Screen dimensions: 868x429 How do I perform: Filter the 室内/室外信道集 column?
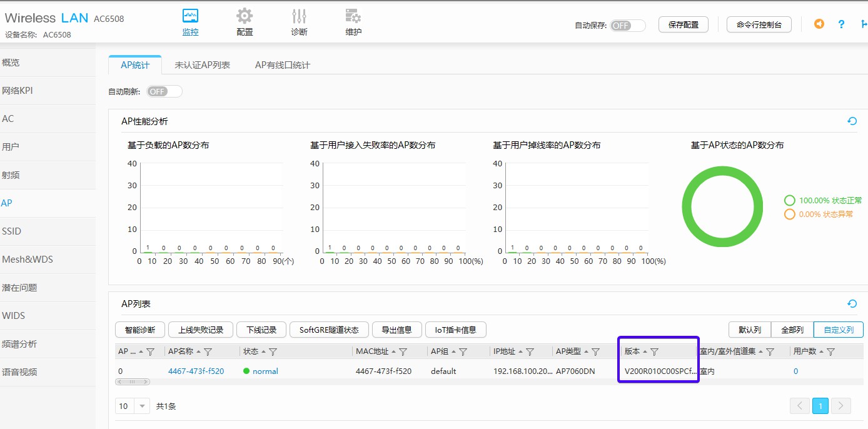tap(770, 352)
